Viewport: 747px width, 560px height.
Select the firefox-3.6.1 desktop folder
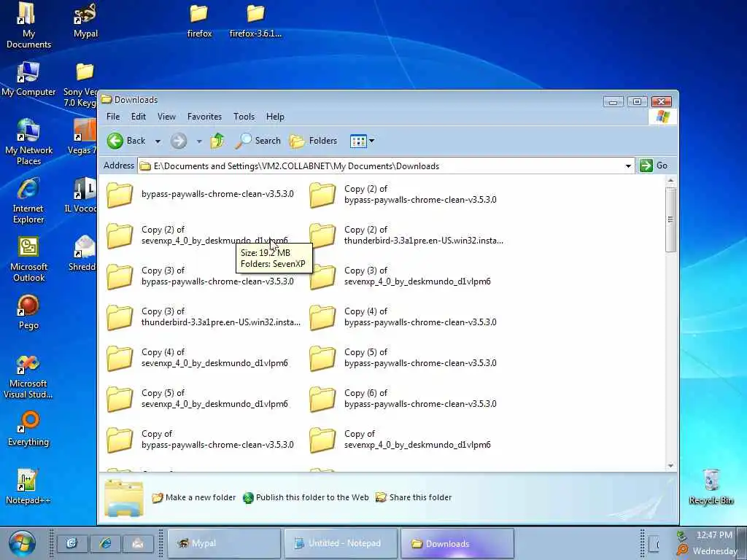256,20
